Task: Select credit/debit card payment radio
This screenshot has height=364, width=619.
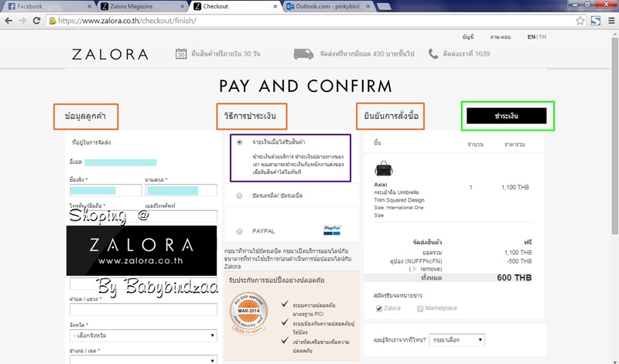Action: [x=239, y=196]
